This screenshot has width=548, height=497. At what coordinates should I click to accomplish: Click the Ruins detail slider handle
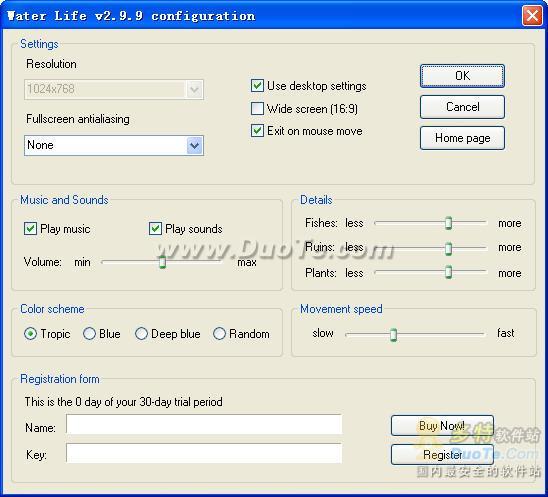point(448,248)
